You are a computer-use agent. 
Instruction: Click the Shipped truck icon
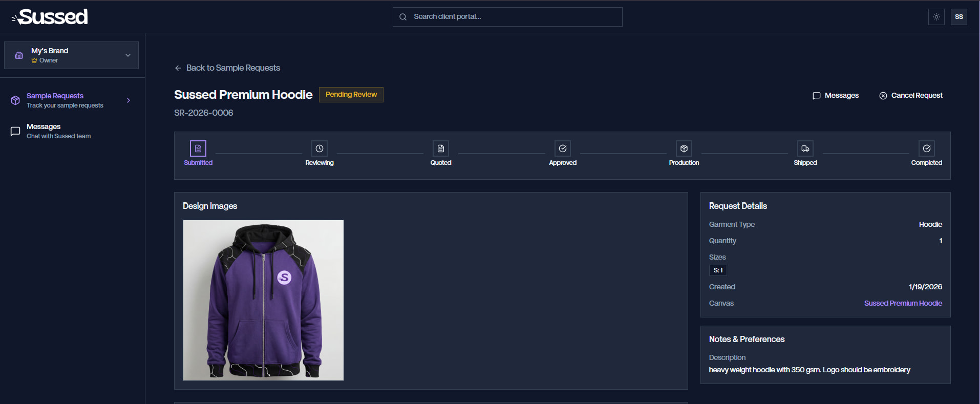[805, 148]
